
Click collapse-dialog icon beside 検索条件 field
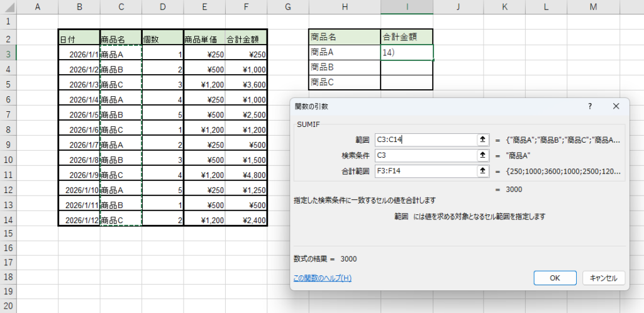(484, 155)
